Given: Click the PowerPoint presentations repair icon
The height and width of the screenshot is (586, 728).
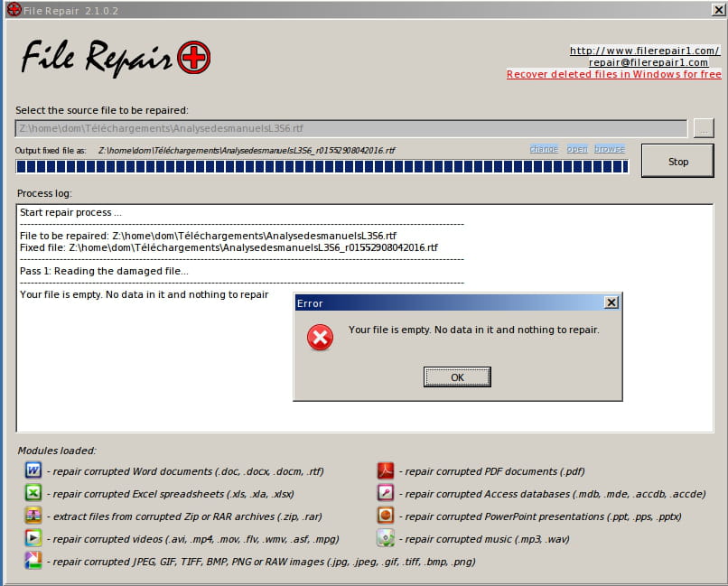Looking at the screenshot, I should click(386, 516).
